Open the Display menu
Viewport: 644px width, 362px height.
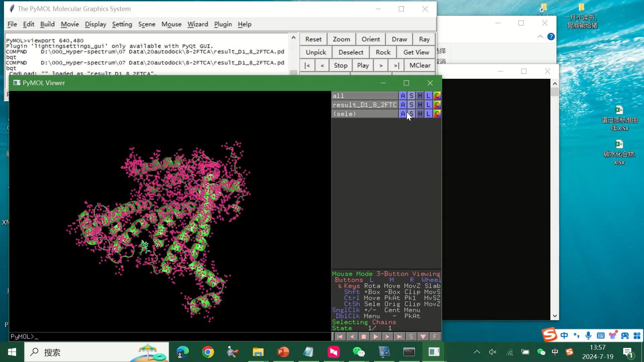(96, 24)
